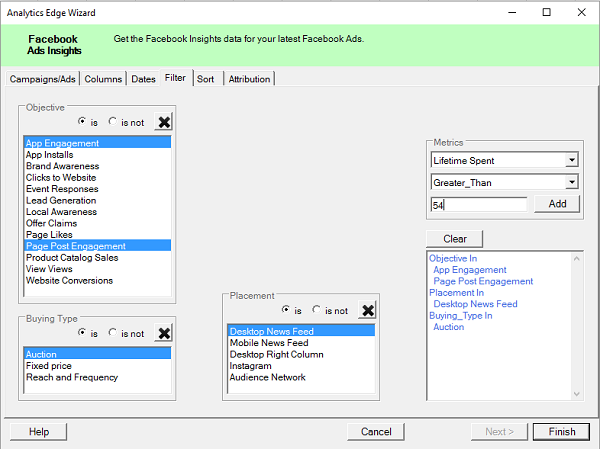Switch to the Campaigns/Ads tab
Image resolution: width=600 pixels, height=449 pixels.
[42, 79]
